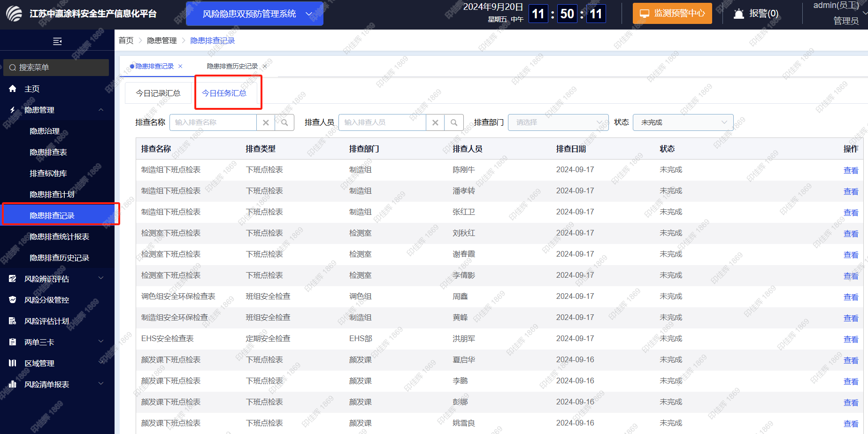868x434 pixels.
Task: Expand the 风险辨识评估 menu chevron
Action: 101,278
